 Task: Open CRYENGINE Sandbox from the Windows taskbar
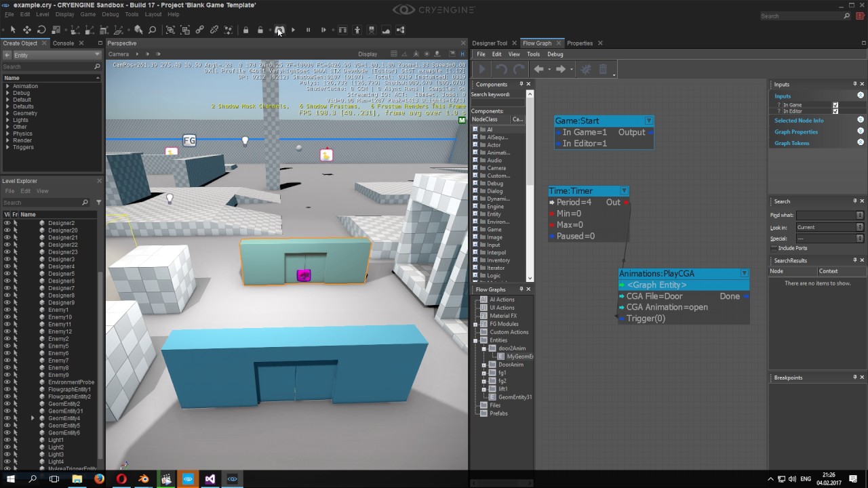pyautogui.click(x=233, y=479)
